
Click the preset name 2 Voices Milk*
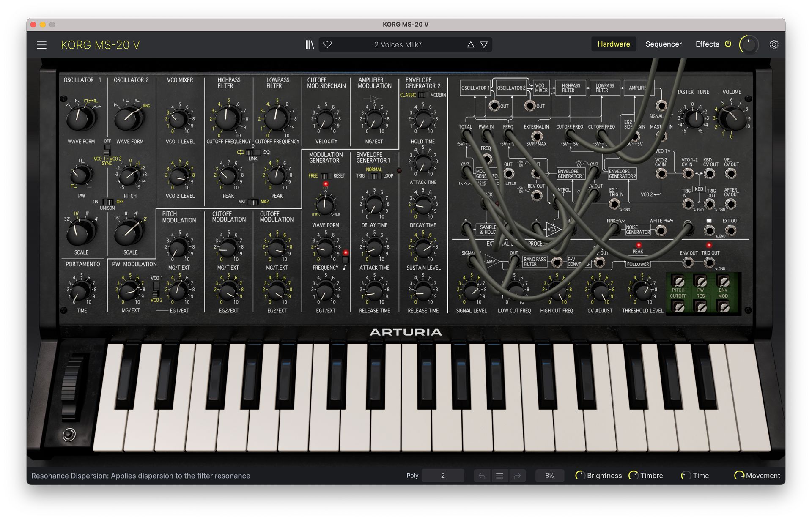click(x=398, y=44)
